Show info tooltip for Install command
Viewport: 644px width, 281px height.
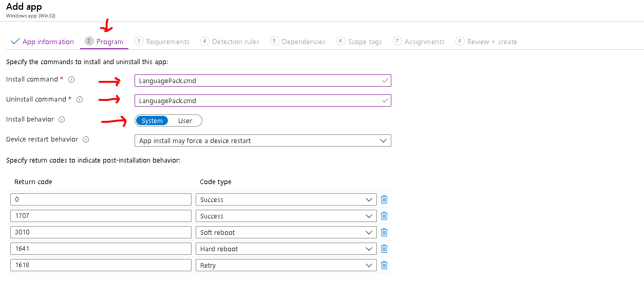pyautogui.click(x=71, y=79)
